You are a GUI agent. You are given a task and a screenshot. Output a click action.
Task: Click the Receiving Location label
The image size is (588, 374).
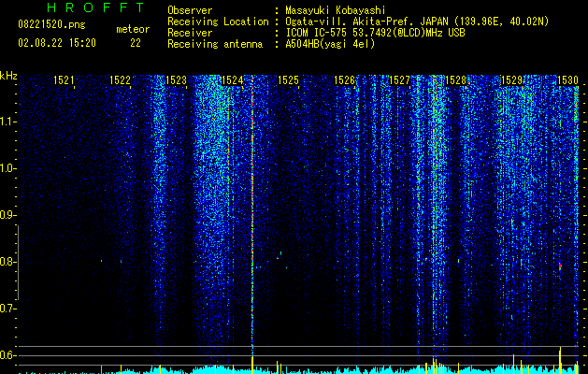[x=218, y=22]
